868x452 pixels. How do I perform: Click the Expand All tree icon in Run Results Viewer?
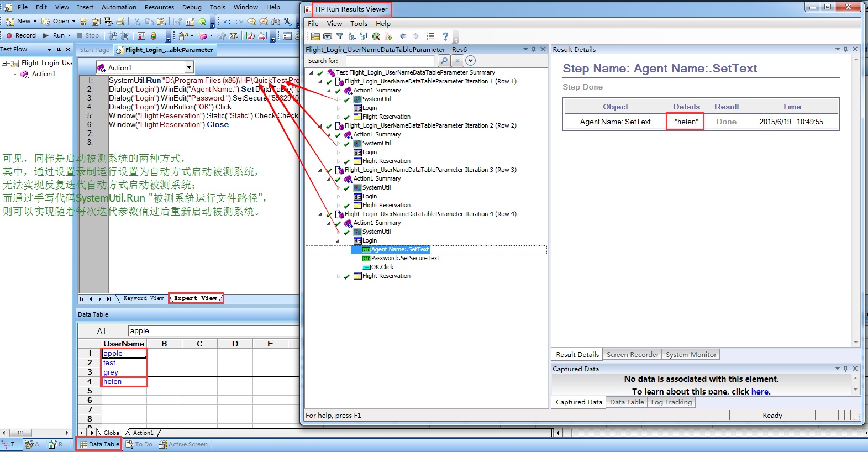click(352, 36)
